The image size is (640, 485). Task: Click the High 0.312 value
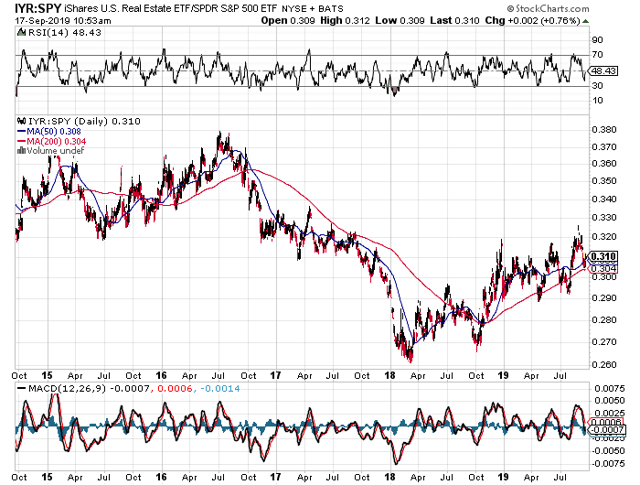pyautogui.click(x=345, y=20)
